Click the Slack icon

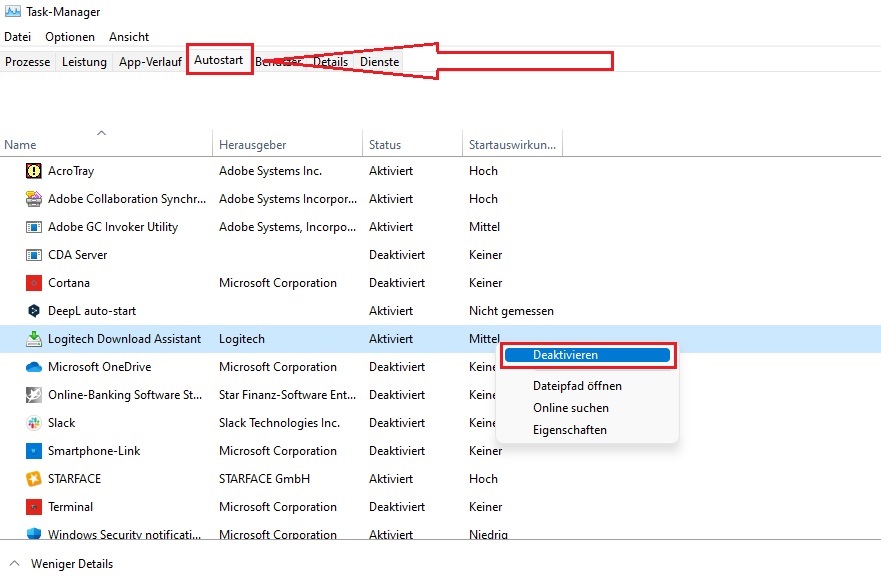pos(34,423)
